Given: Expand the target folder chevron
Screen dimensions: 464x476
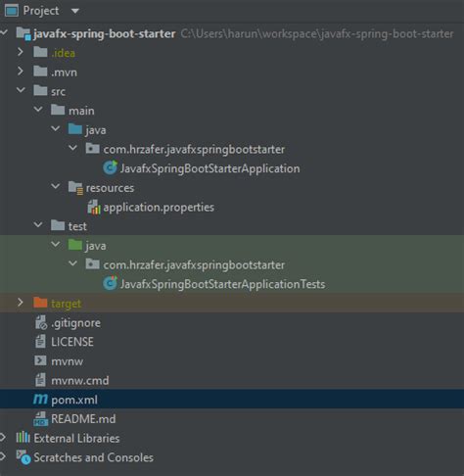Looking at the screenshot, I should (x=21, y=303).
